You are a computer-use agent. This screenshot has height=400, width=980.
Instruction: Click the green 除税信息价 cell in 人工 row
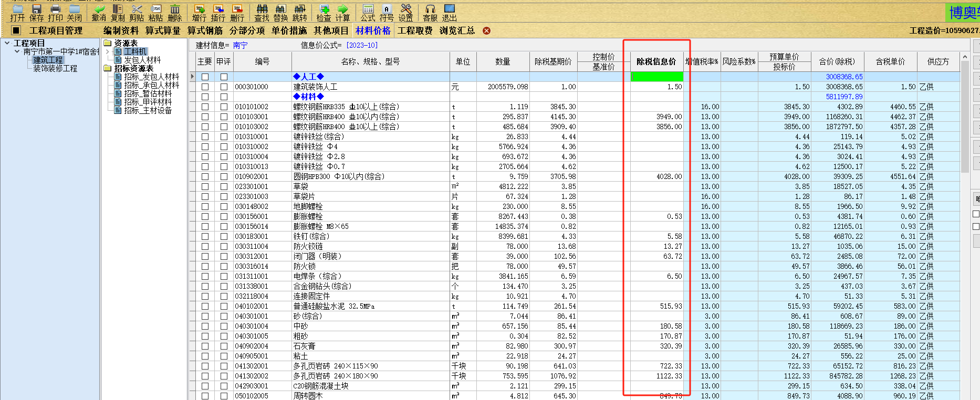[656, 77]
